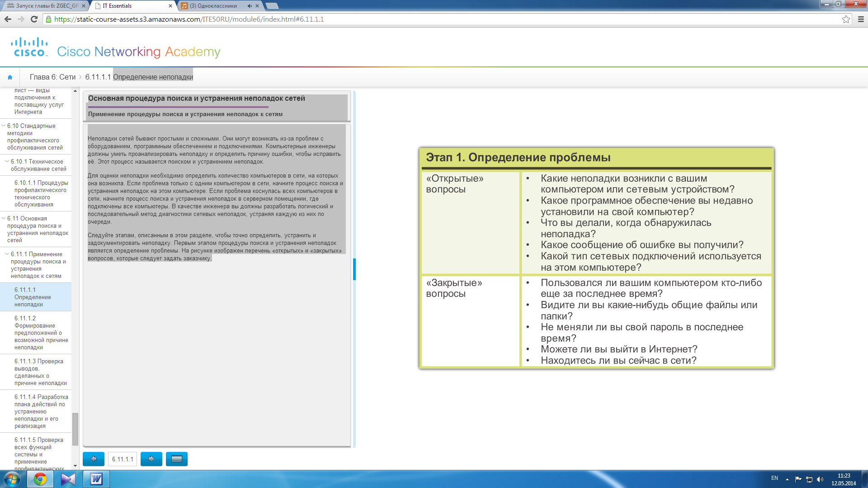
Task: Open Chrome from the taskbar
Action: 40,479
